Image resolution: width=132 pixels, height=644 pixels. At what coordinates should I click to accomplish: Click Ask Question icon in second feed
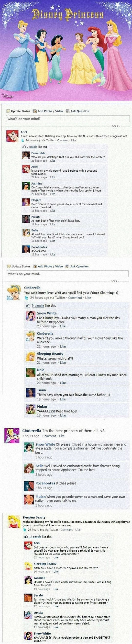(x=67, y=266)
